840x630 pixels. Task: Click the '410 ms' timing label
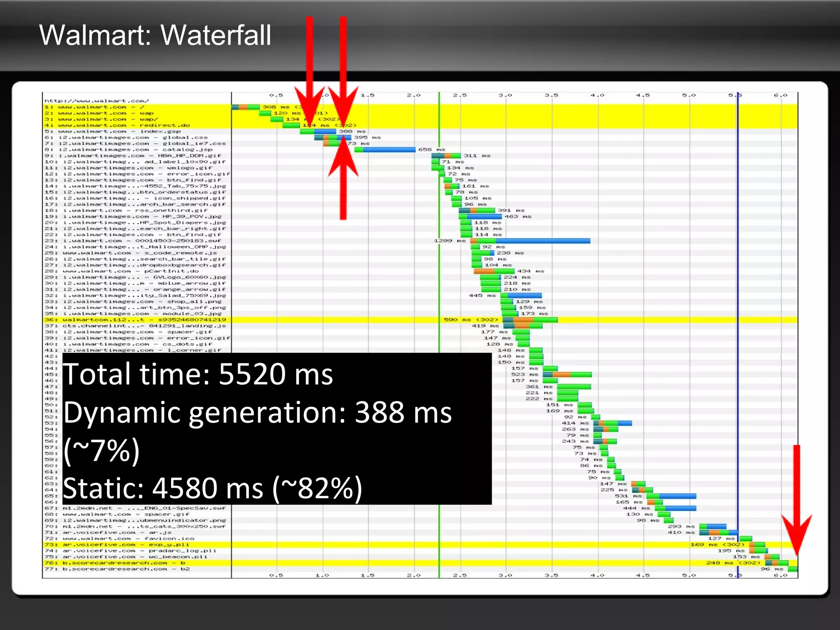point(681,532)
